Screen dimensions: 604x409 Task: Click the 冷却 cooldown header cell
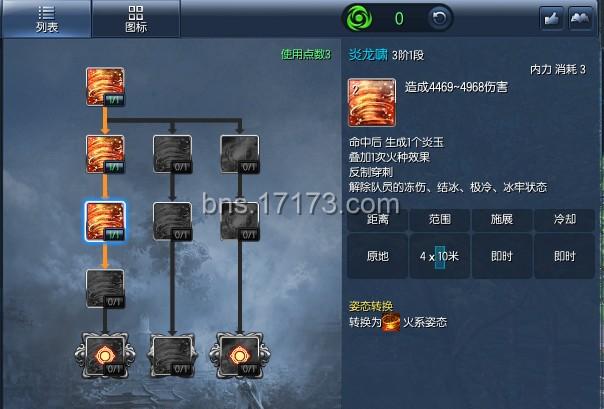564,220
